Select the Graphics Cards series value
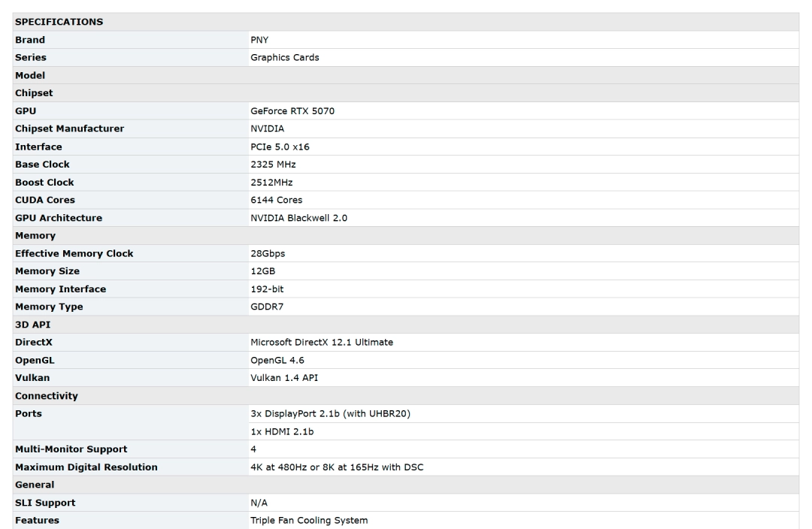 tap(284, 58)
